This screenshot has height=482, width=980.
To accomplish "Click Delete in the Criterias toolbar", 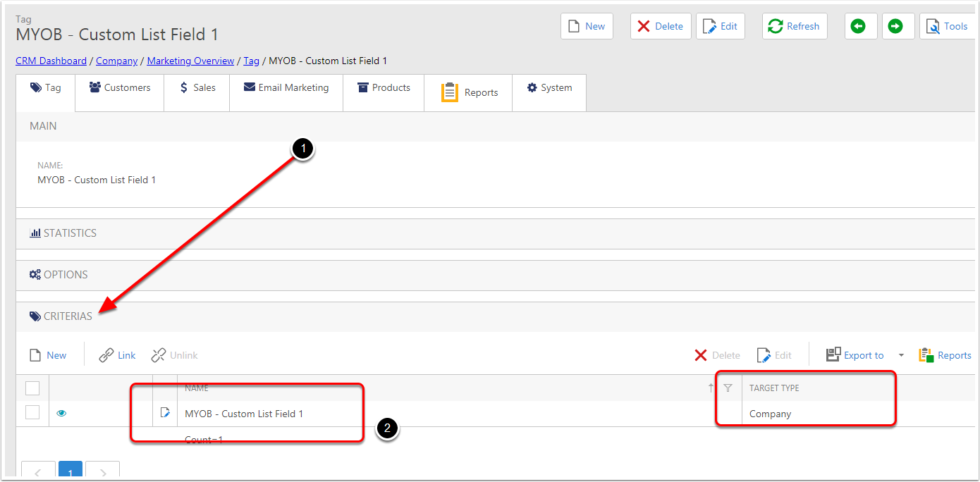I will point(717,355).
